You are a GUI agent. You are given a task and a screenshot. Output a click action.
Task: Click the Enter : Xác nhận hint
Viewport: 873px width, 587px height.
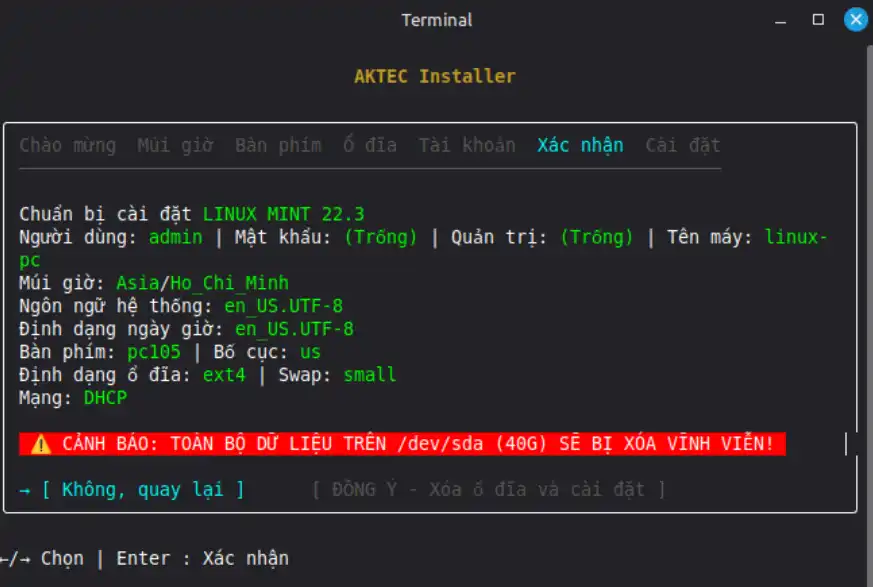[202, 559]
